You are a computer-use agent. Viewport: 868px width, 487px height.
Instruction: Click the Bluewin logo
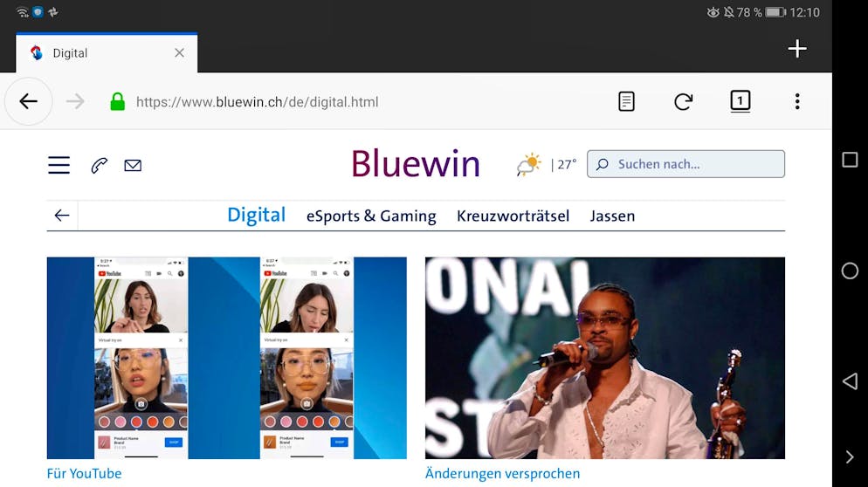pos(416,164)
